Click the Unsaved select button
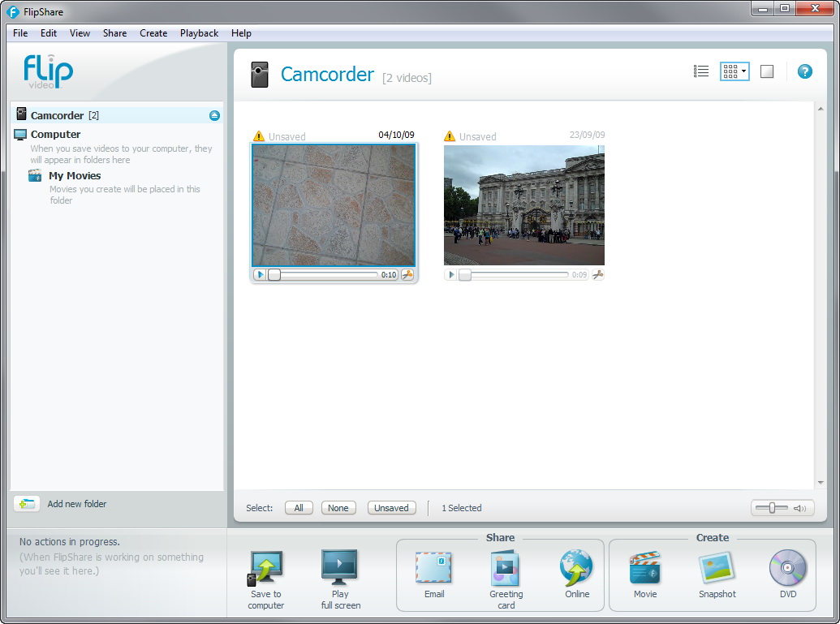840x624 pixels. [x=391, y=508]
